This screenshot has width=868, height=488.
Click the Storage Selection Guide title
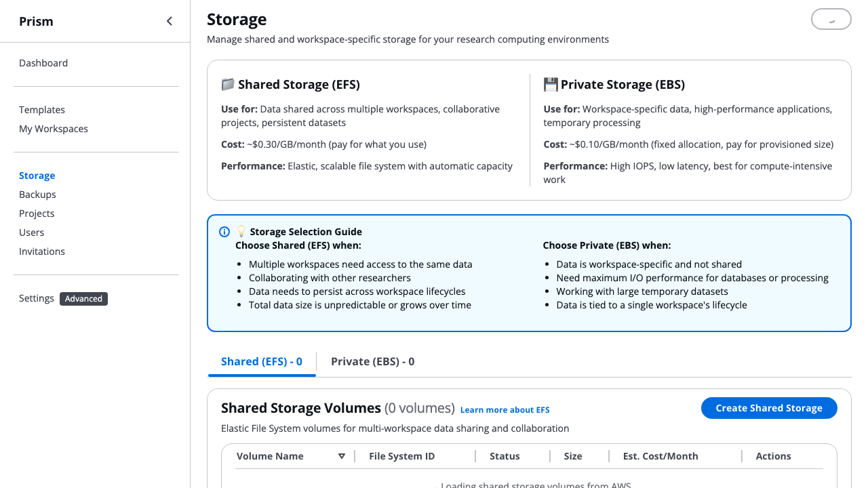[306, 232]
